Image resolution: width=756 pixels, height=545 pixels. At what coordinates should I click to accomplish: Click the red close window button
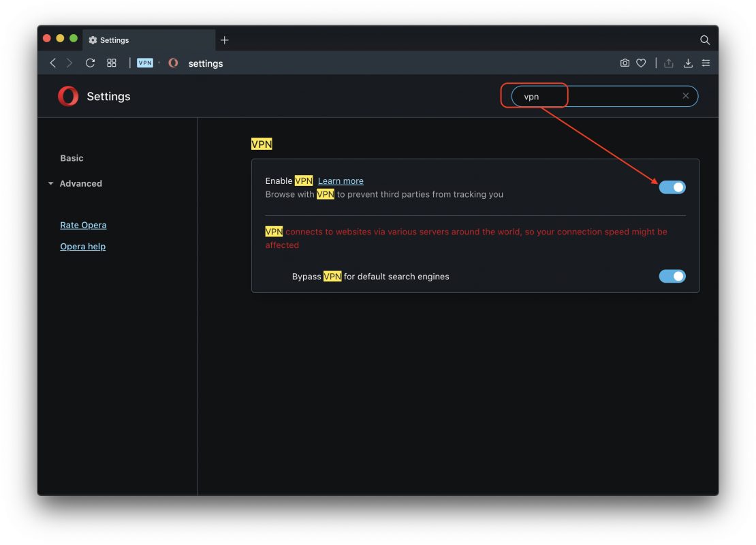[x=47, y=39]
